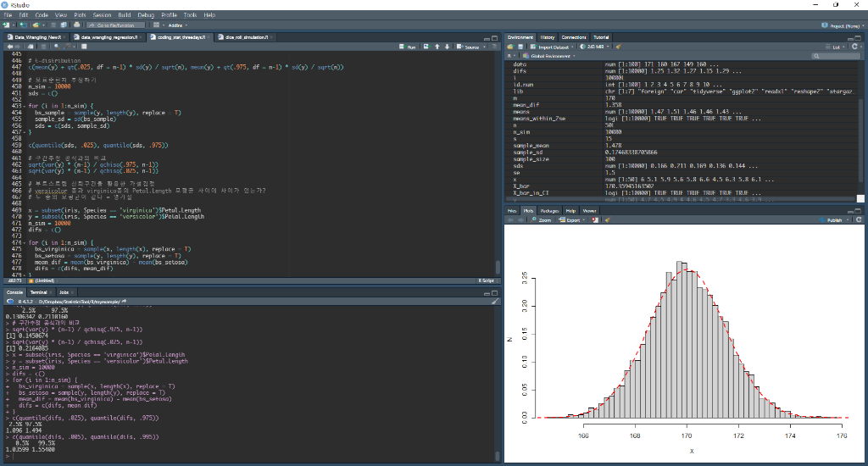This screenshot has width=868, height=466.
Task: Collapse the for loop fold at line 453
Action: coord(25,106)
